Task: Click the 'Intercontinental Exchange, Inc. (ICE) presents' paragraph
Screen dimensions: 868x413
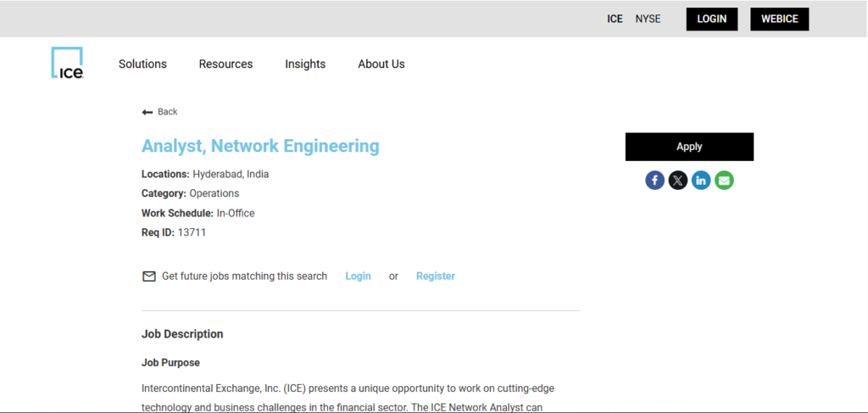Action: point(348,398)
